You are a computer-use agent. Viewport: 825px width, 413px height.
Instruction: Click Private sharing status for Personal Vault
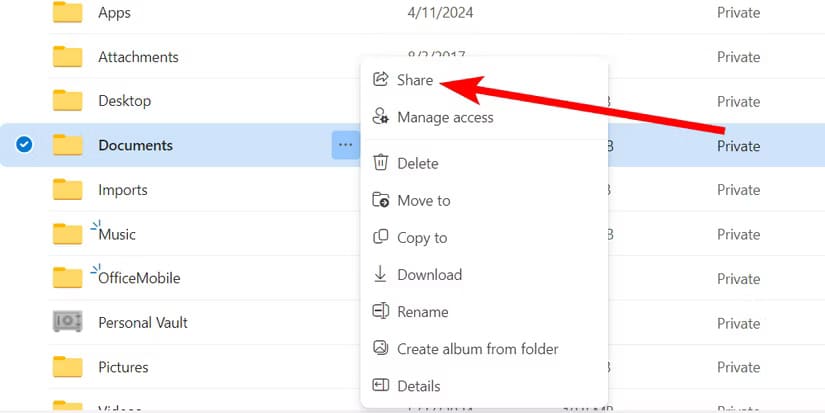738,323
